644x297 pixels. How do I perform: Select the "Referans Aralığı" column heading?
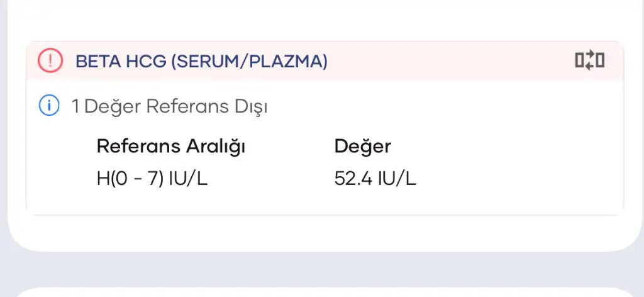(170, 147)
